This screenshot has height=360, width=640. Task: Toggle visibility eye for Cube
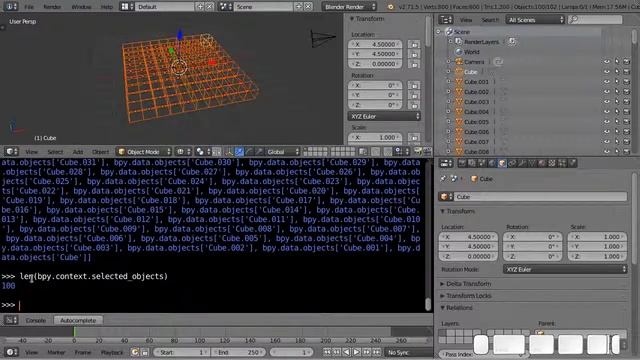click(x=607, y=72)
